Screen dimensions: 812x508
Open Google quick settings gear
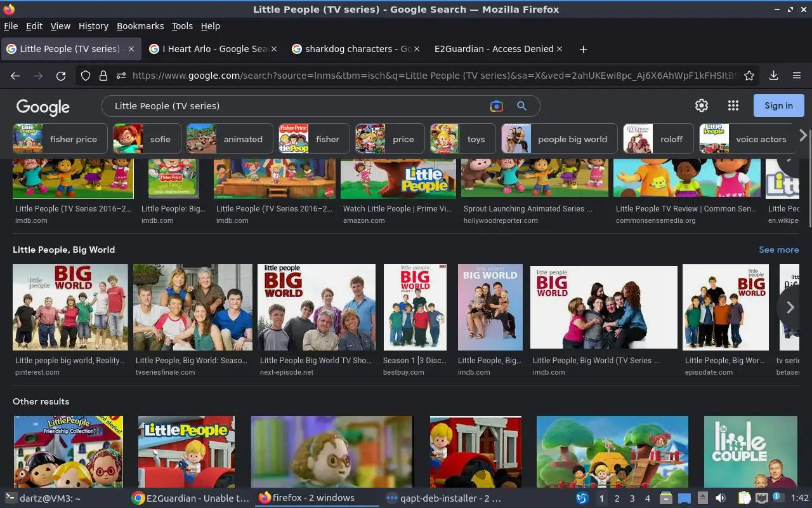[702, 106]
